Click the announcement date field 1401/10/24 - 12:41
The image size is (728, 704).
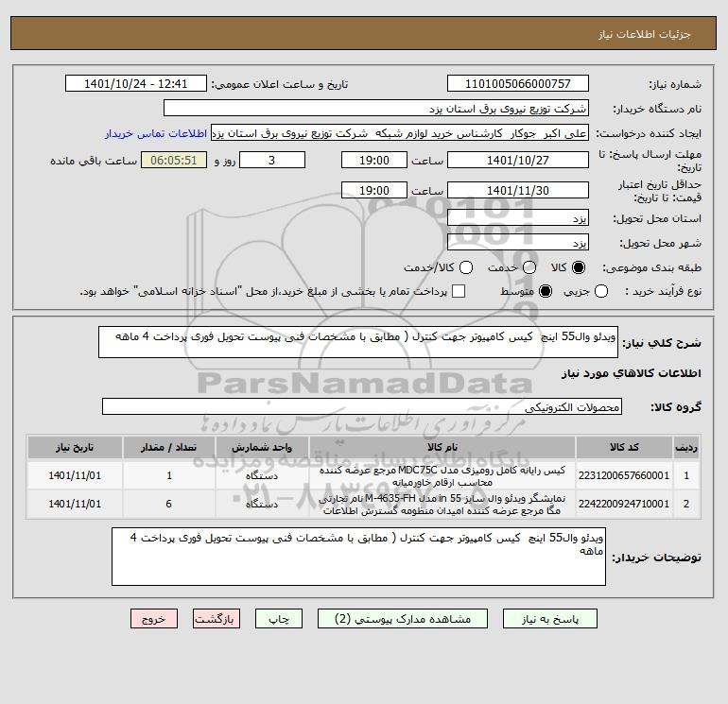point(136,84)
